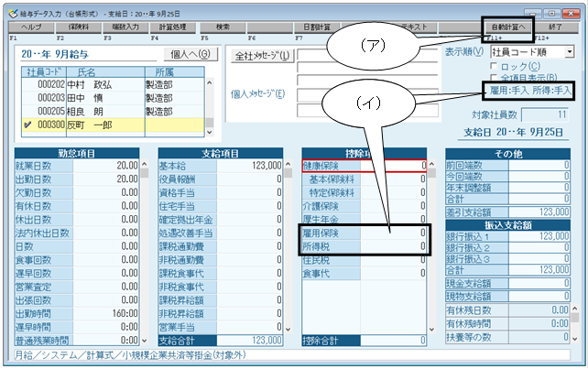Screen dimensions: 588x369
Task: Select employee row 000203 田中 慎
Action: (113, 98)
